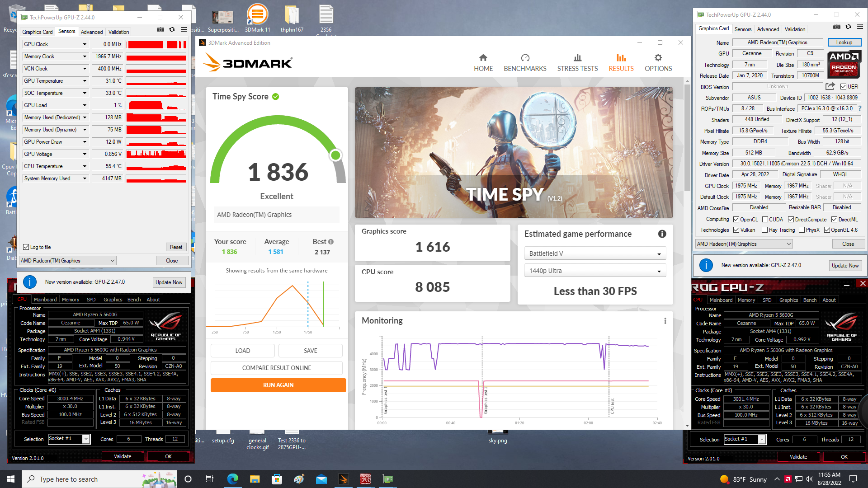
Task: Toggle the DirectCompute checkbox
Action: (x=791, y=220)
